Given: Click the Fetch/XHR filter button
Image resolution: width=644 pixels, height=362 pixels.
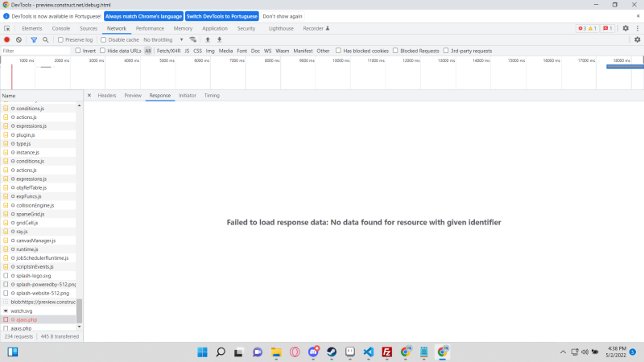Looking at the screenshot, I should (x=169, y=51).
